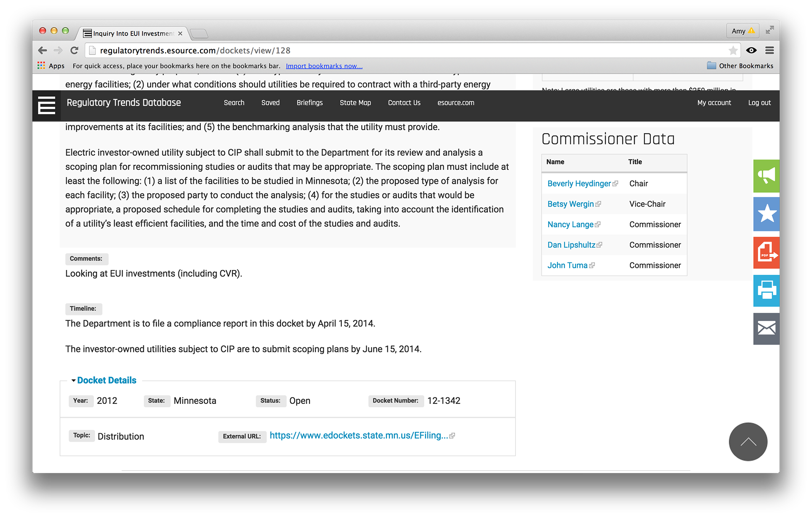Open the hamburger menu beside Regulatory Trends Database
The width and height of the screenshot is (812, 518).
click(x=47, y=105)
